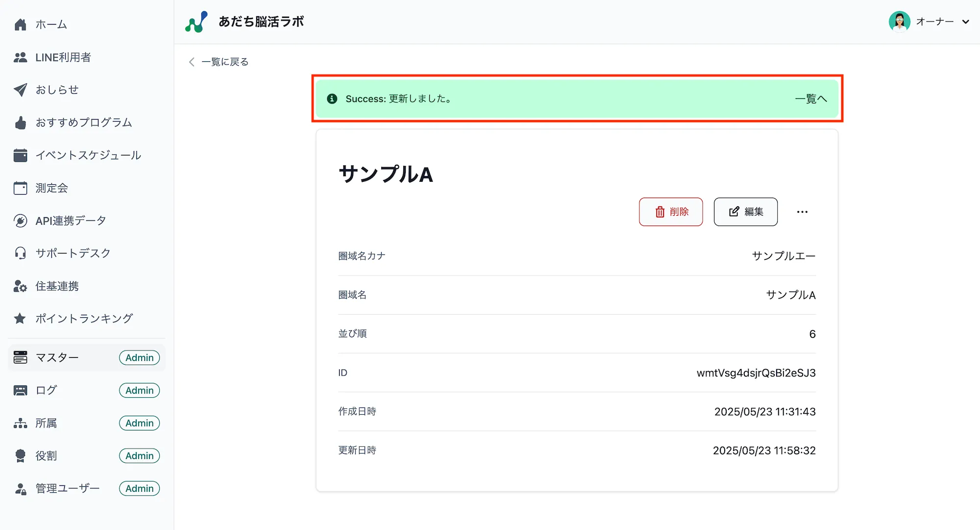Select the thumbs-up icon for おすすめプログラム
The width and height of the screenshot is (980, 530).
point(20,123)
